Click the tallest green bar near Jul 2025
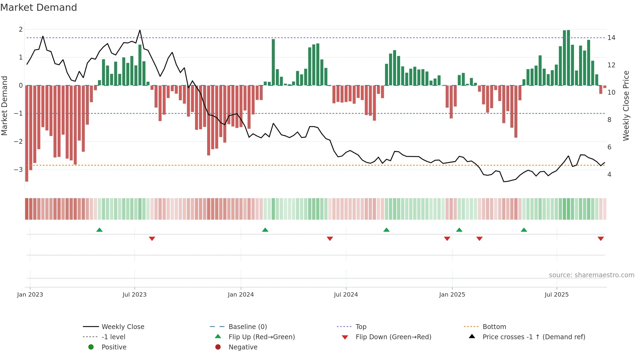 (568, 58)
